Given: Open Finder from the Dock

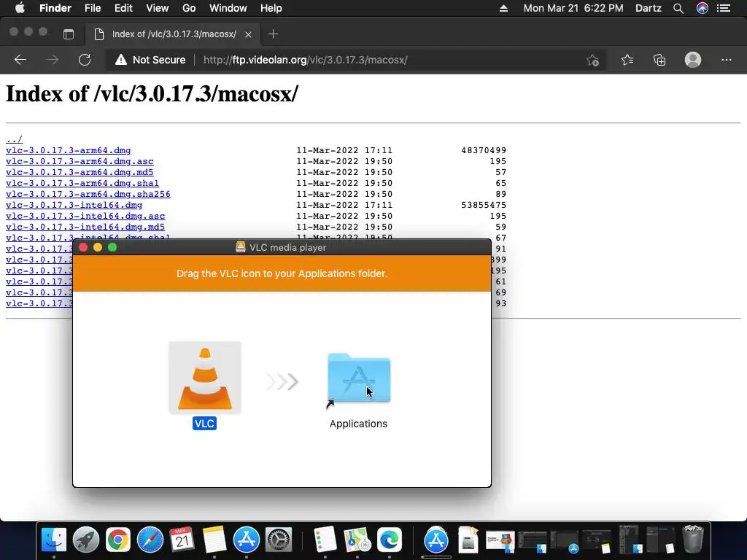Looking at the screenshot, I should (x=54, y=540).
